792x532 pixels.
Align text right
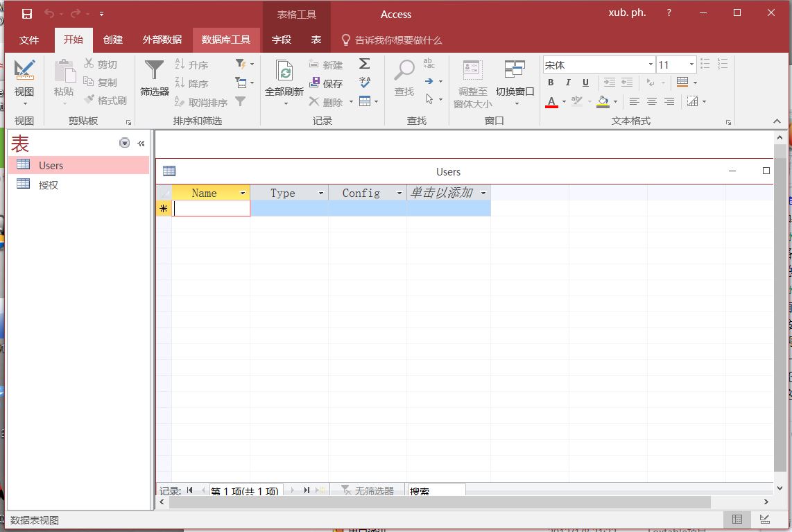669,101
